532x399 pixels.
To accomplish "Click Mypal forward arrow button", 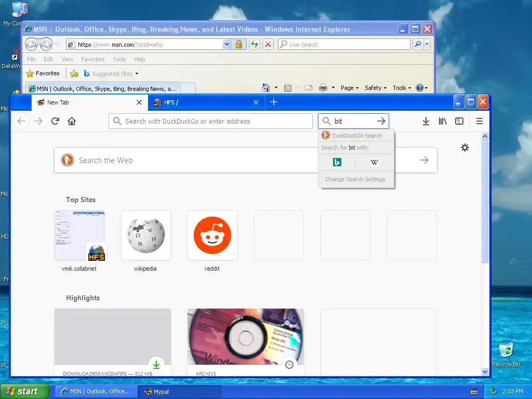I will tap(38, 121).
